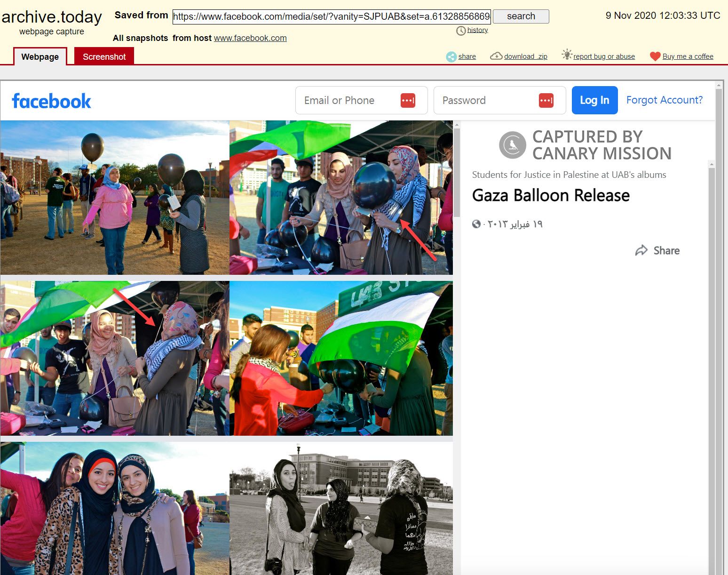728x575 pixels.
Task: Click the download .zip cloud icon
Action: pos(496,56)
